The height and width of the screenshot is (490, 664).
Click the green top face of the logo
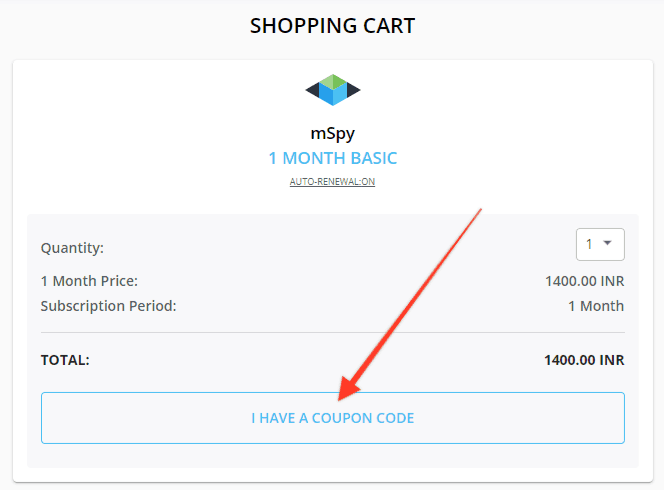(333, 80)
